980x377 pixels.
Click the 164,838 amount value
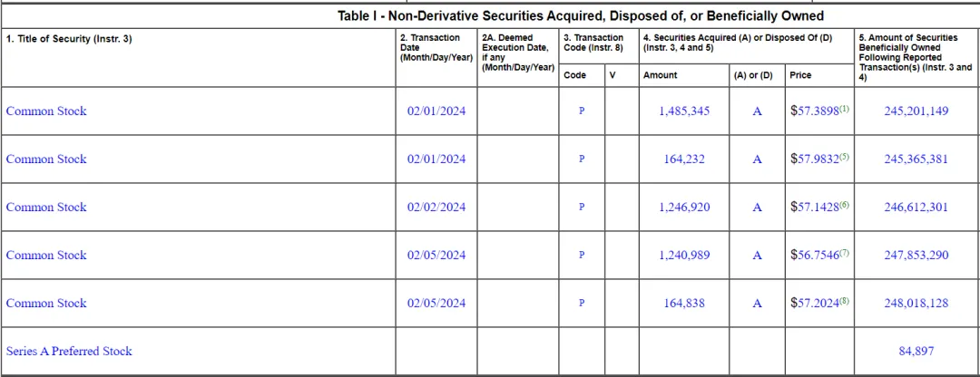pos(684,304)
